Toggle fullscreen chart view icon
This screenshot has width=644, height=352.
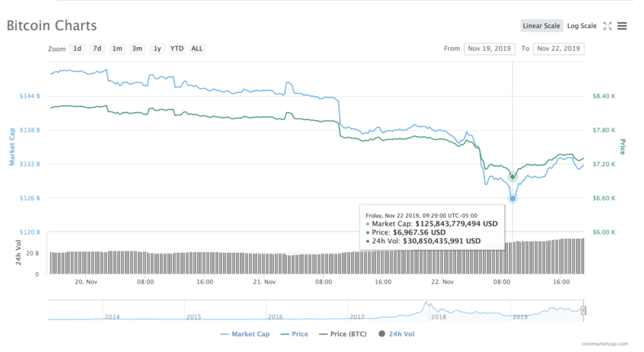[608, 26]
